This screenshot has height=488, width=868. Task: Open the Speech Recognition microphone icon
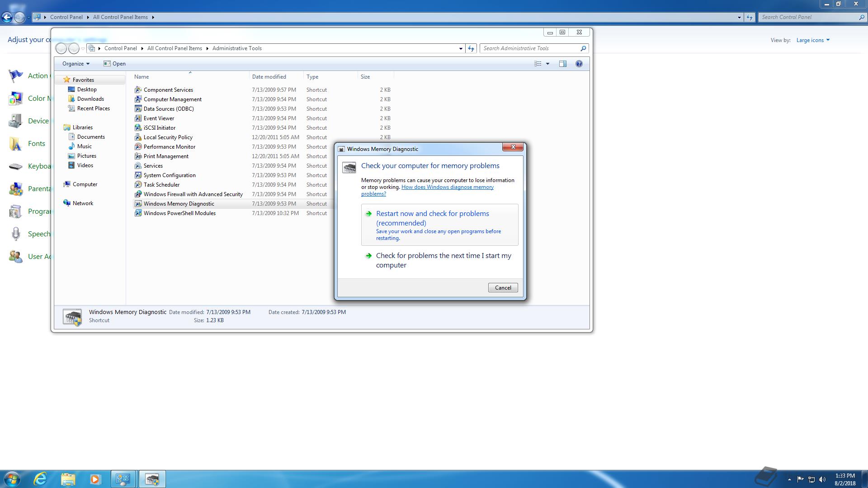click(x=15, y=234)
